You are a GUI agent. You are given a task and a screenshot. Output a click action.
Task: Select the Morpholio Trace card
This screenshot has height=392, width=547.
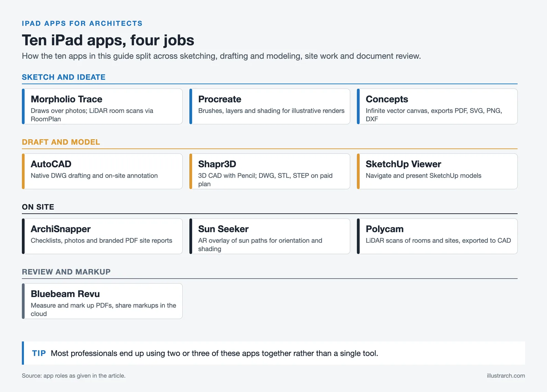[102, 107]
